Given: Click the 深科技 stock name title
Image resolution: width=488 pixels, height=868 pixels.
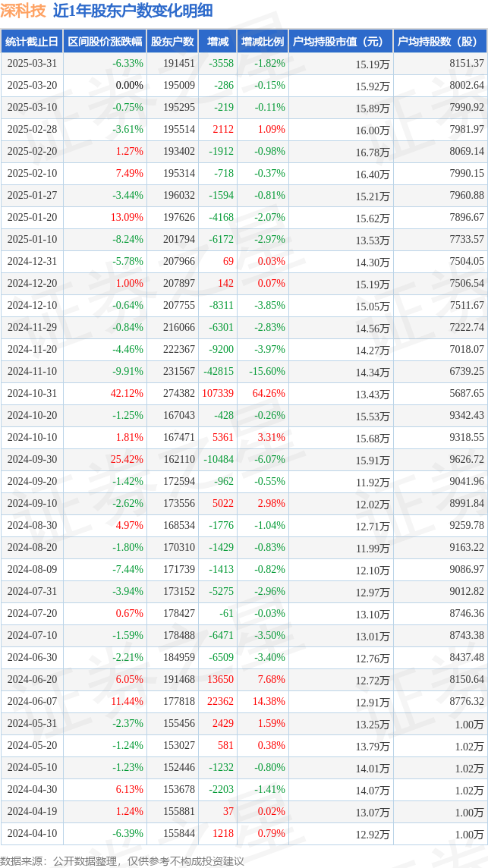Looking at the screenshot, I should coord(24,11).
